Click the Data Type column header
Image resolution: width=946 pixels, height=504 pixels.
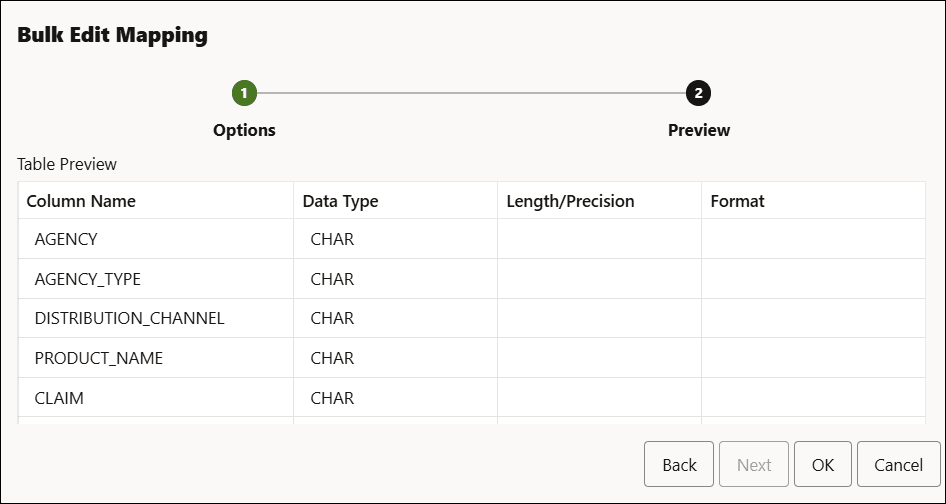point(340,201)
